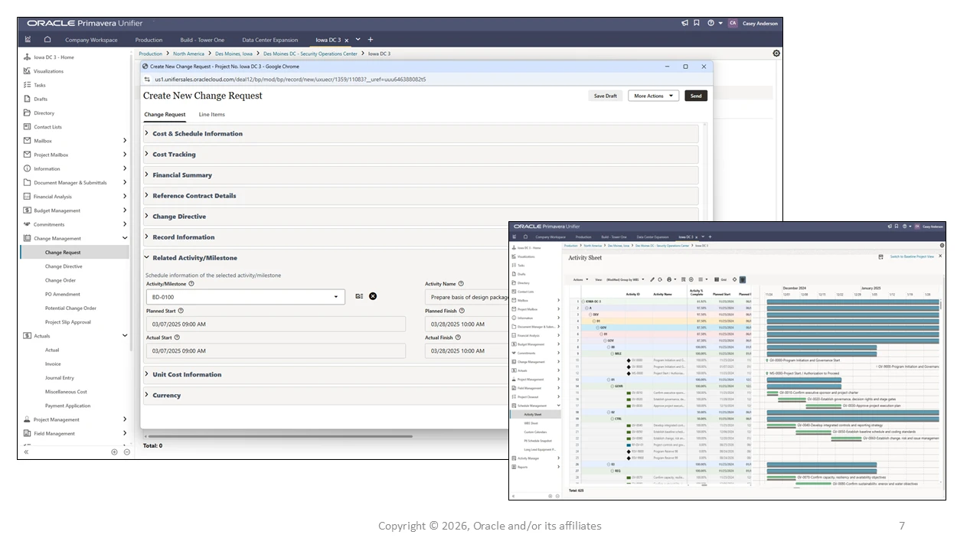
Task: Select Change Order in the main window sidebar
Action: [x=60, y=280]
